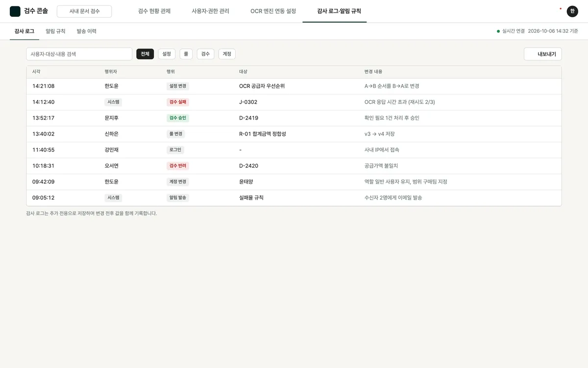Click the actor 오서연
Viewport: 588px width, 368px height.
pyautogui.click(x=111, y=166)
